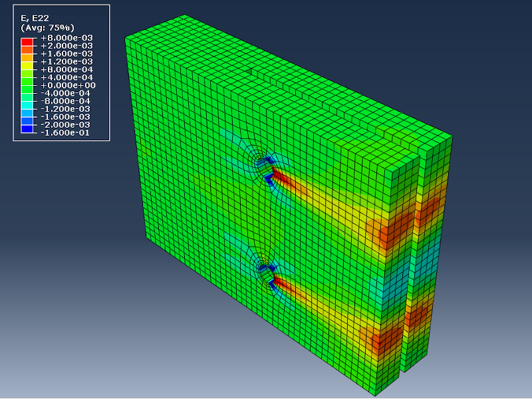Click the yellow legend color swatch

27,66
